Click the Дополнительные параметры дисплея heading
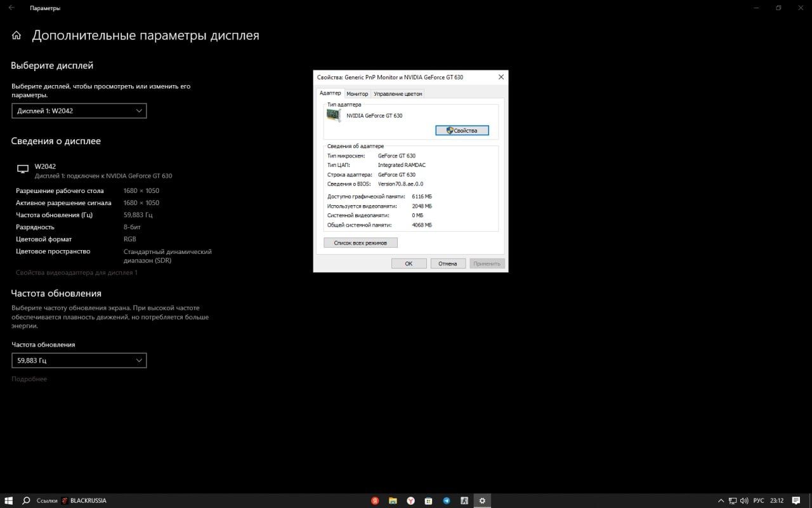The height and width of the screenshot is (508, 812). [x=145, y=36]
